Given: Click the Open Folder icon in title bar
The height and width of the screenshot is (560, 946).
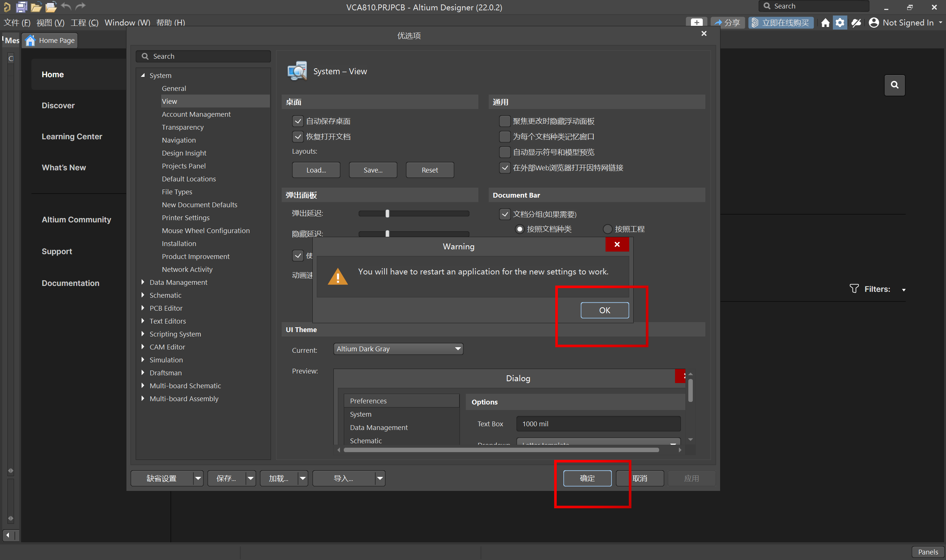Looking at the screenshot, I should click(x=36, y=6).
